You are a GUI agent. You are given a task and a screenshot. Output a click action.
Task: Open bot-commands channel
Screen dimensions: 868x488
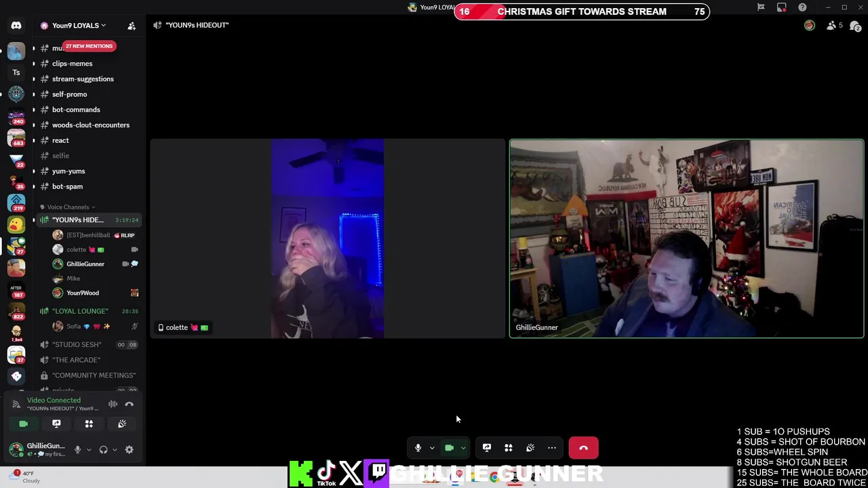[x=76, y=110]
